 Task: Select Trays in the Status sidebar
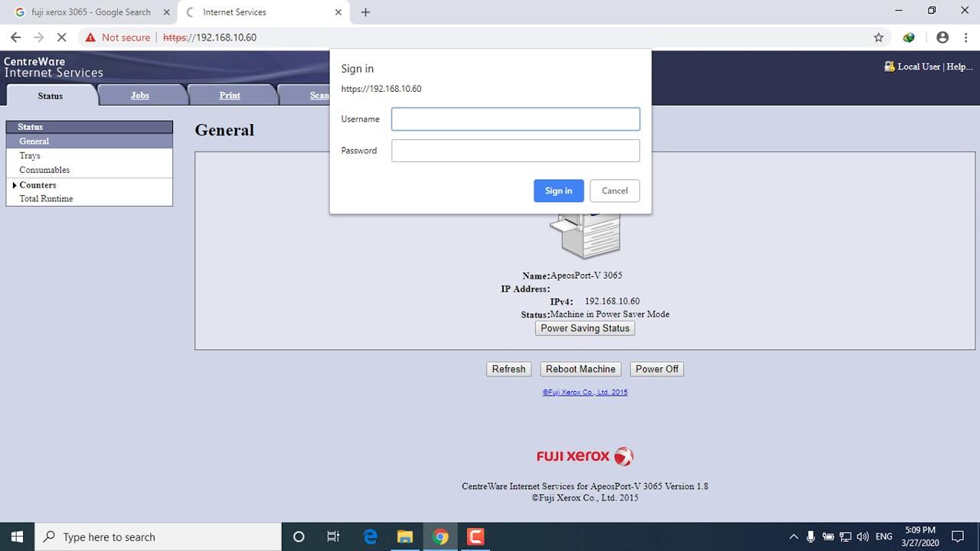tap(30, 155)
